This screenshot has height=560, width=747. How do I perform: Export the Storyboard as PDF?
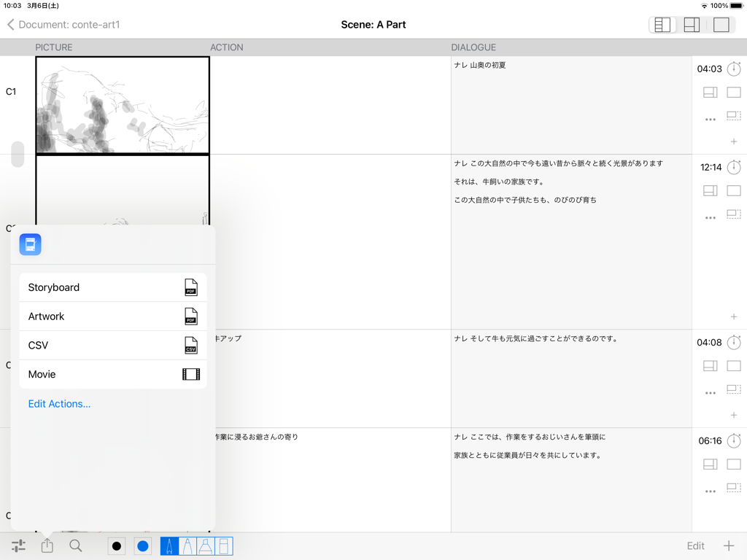[x=113, y=287]
